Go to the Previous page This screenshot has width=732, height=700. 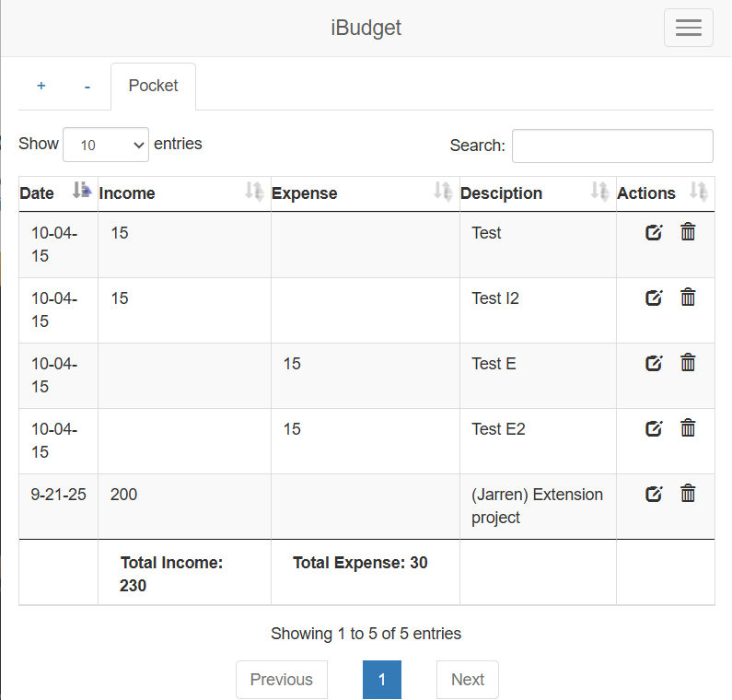tap(281, 680)
